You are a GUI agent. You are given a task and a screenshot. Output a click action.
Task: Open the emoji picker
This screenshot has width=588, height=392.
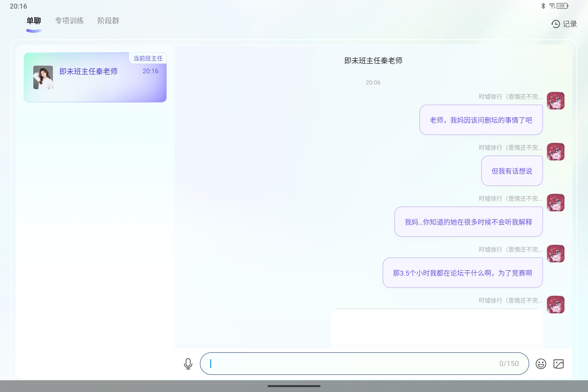(x=541, y=364)
